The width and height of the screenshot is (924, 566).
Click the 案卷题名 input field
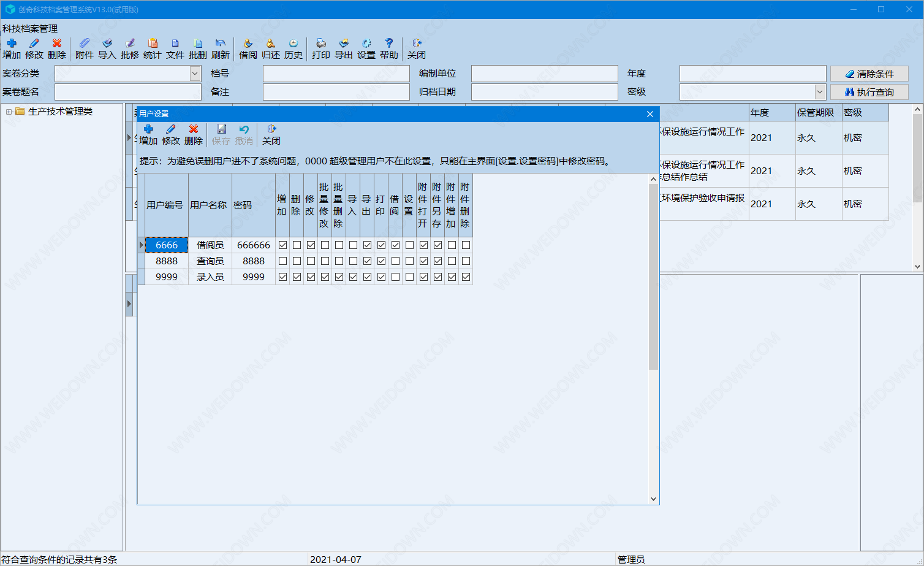(x=128, y=92)
